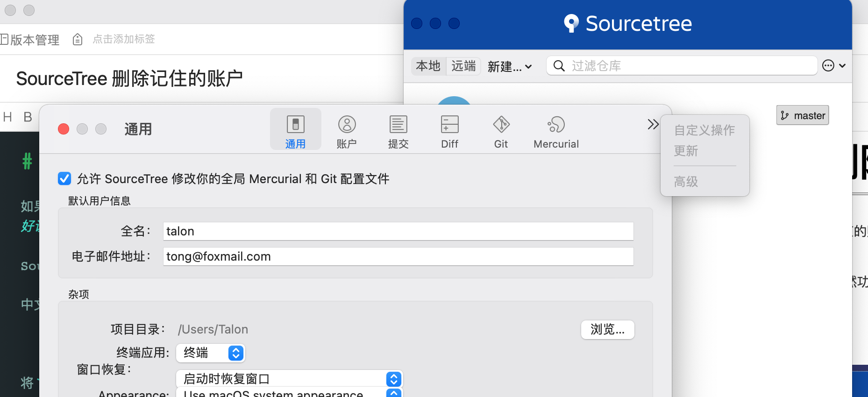This screenshot has width=868, height=397.
Task: Click the Sourcetree logo icon
Action: point(571,23)
